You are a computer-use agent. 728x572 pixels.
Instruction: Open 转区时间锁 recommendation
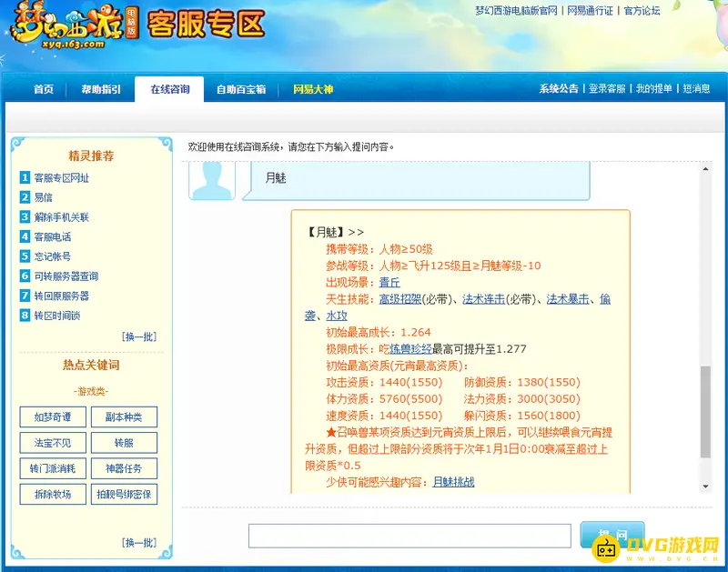point(57,316)
